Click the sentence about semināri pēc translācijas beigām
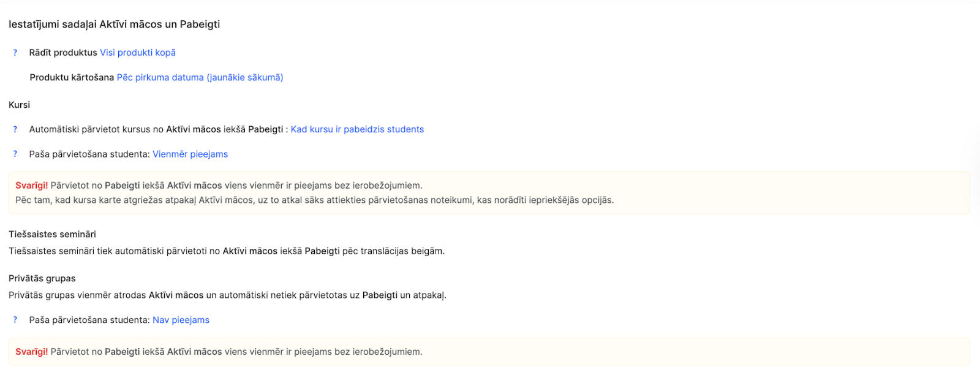Image resolution: width=980 pixels, height=372 pixels. click(227, 251)
